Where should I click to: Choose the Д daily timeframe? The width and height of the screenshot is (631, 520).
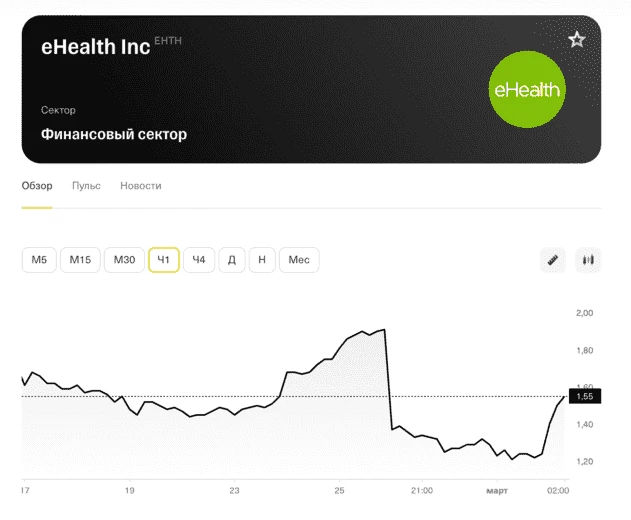pos(231,260)
